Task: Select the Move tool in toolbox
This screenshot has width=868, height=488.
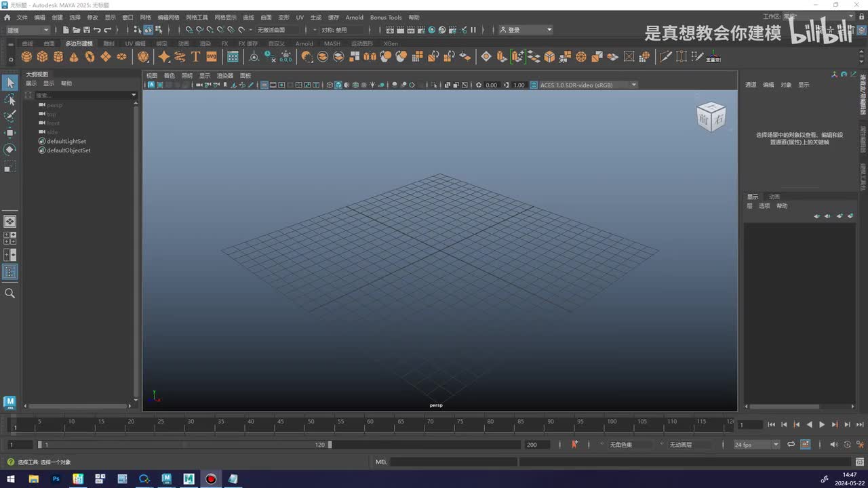Action: [x=10, y=133]
